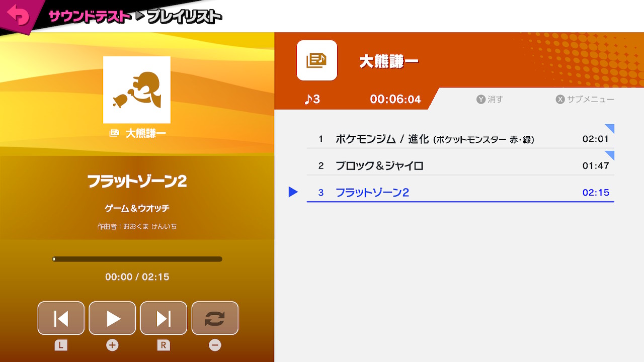Click the playlist icon beside 大熊謙一 header
The image size is (644, 362).
click(317, 60)
